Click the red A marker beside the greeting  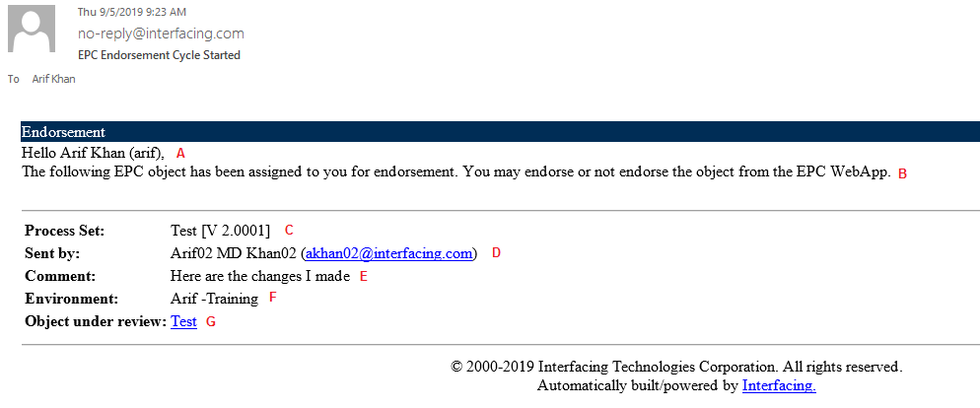coord(180,153)
